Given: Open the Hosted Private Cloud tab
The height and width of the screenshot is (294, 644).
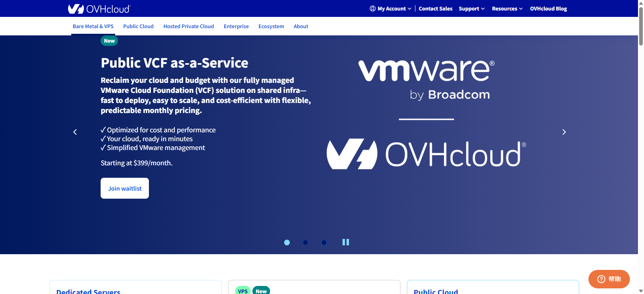Looking at the screenshot, I should click(x=189, y=27).
